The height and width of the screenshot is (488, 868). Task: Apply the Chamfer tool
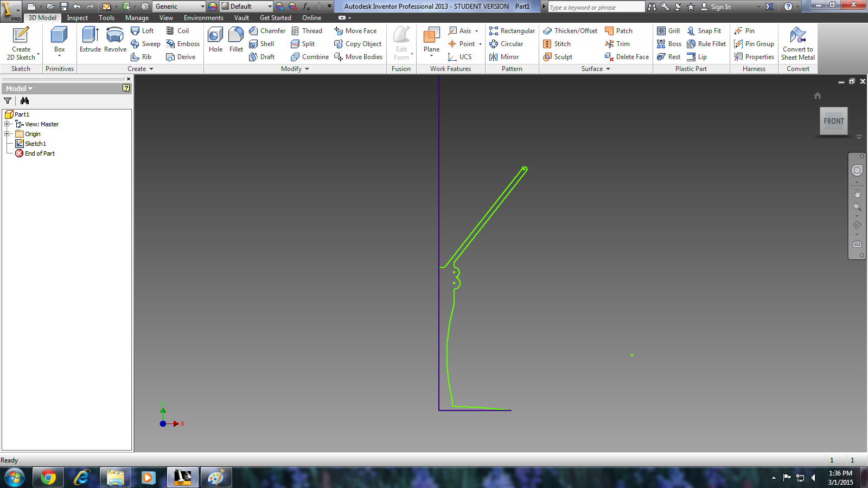[x=267, y=31]
